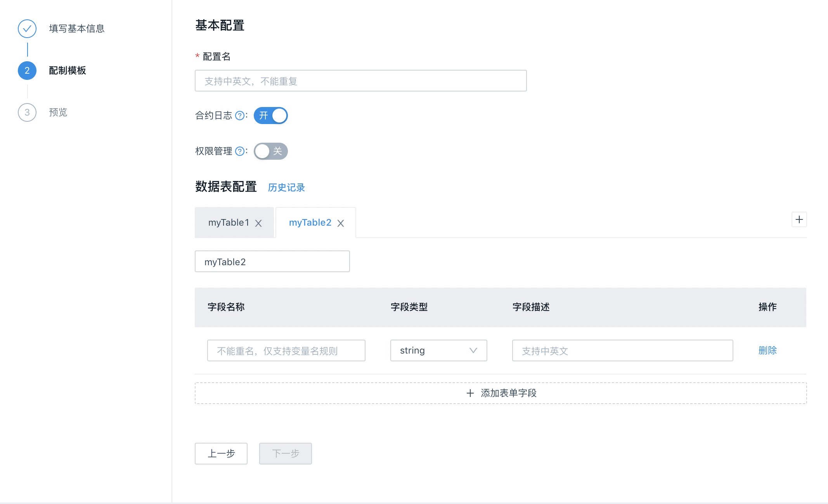This screenshot has width=828, height=504.
Task: Turn off the 合约日志 switch
Action: [271, 116]
